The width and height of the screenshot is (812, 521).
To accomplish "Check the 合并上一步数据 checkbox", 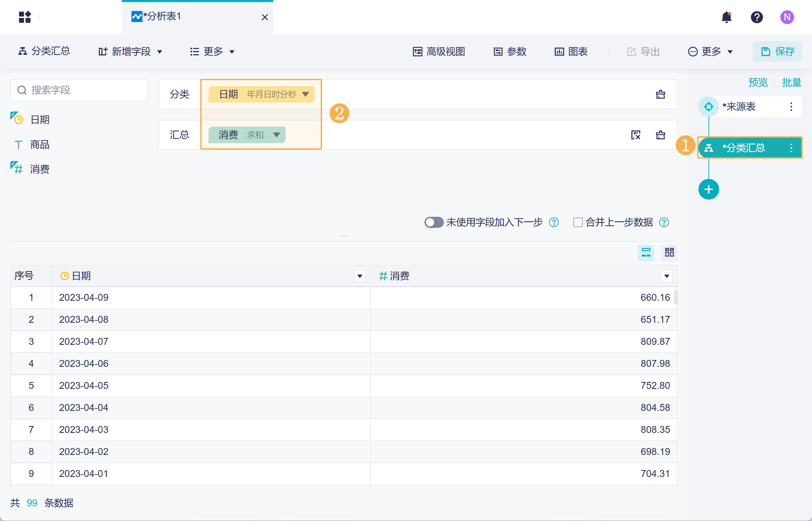I will coord(578,222).
